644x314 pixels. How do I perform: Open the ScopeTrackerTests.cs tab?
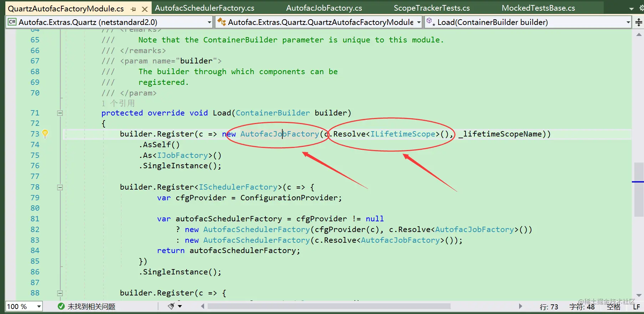pyautogui.click(x=432, y=8)
